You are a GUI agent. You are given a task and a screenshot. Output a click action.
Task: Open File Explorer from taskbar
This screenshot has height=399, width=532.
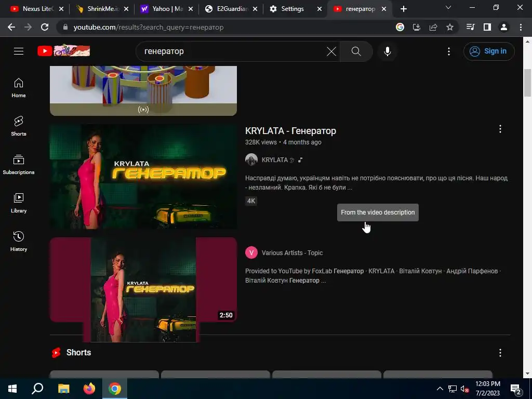point(63,389)
